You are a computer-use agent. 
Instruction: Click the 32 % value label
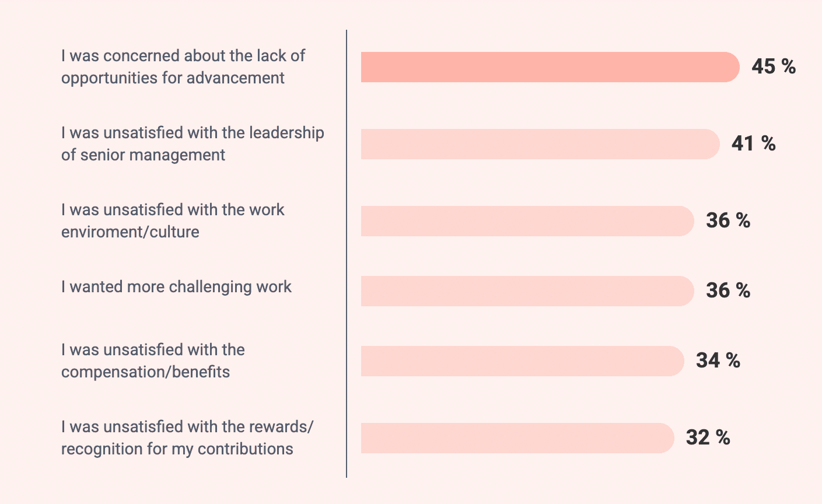(708, 438)
